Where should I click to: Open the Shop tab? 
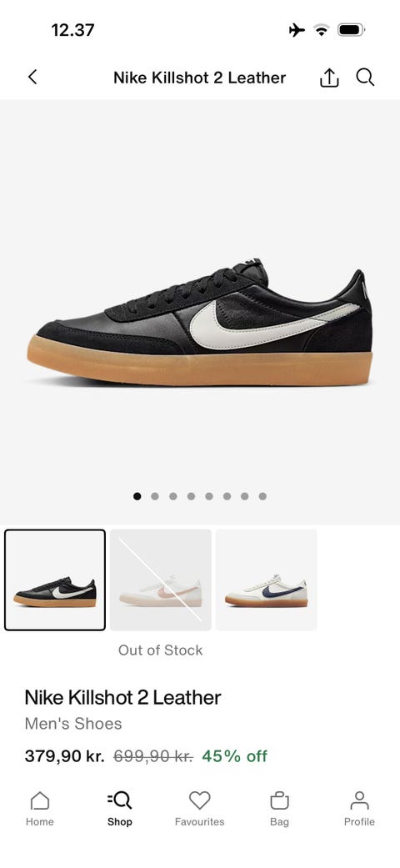coord(119,809)
